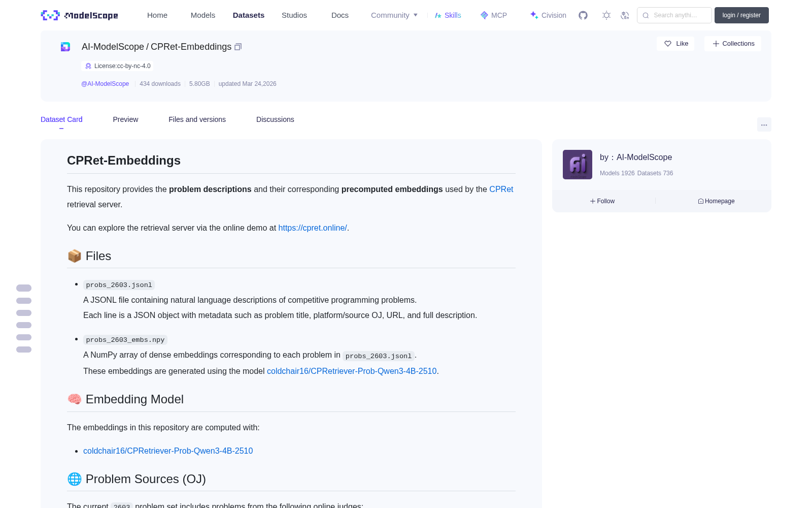Follow the CPRet link in the intro paragraph
This screenshot has height=508, width=812.
click(501, 189)
